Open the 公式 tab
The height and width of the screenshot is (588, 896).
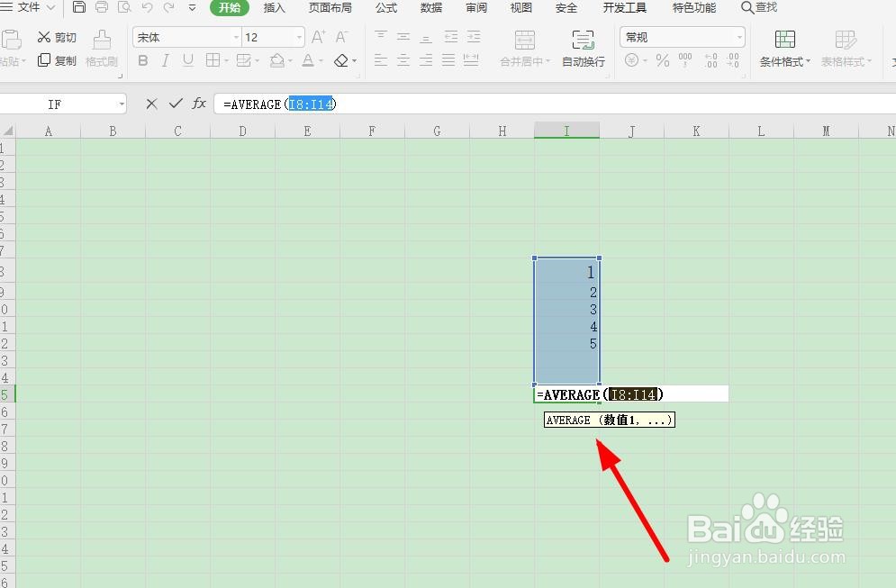tap(386, 7)
